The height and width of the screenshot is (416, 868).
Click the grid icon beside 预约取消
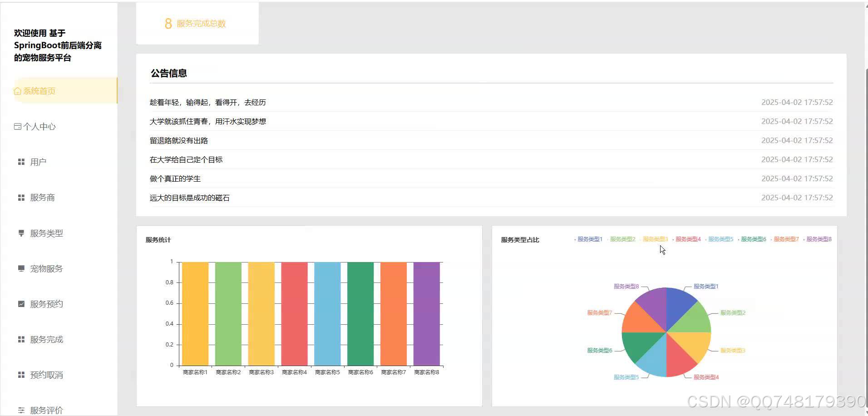coord(21,375)
